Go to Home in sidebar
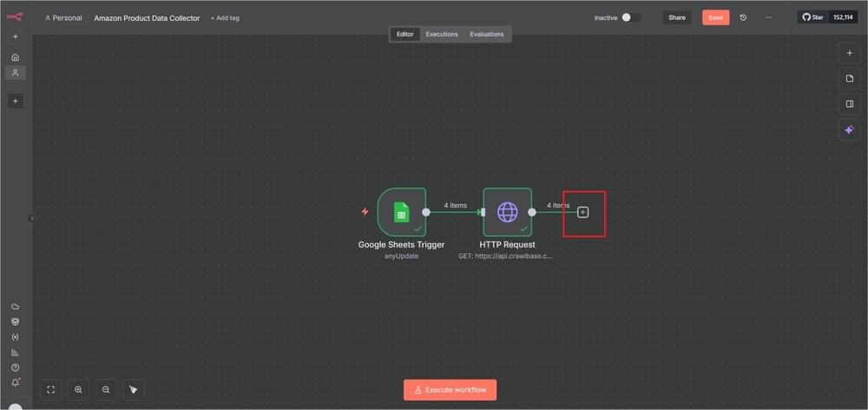Image resolution: width=868 pixels, height=410 pixels. pos(15,57)
